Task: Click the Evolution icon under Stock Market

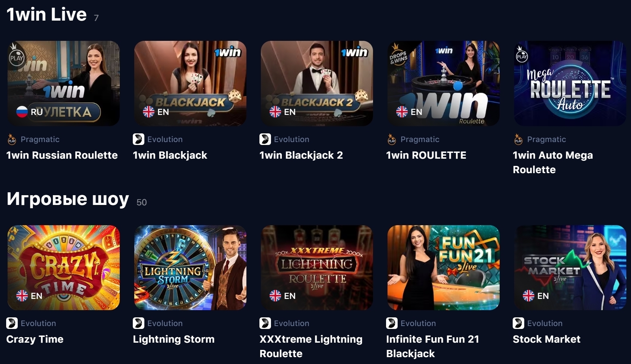Action: point(518,323)
